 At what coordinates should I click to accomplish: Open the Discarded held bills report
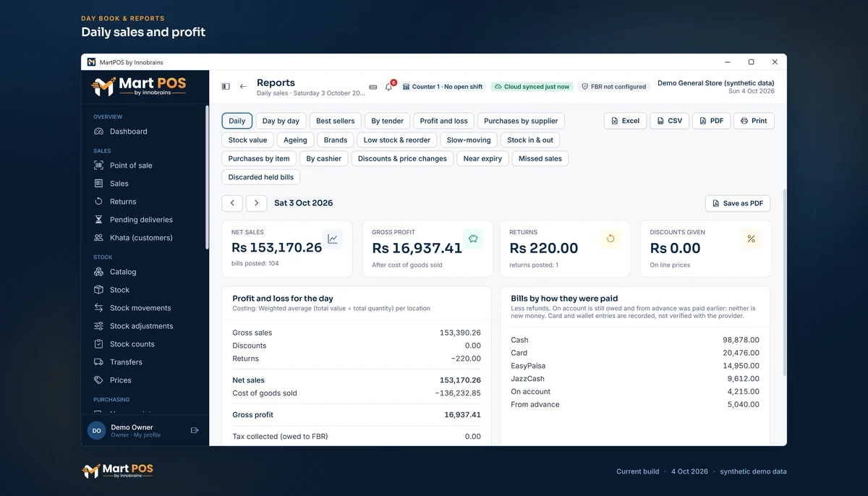[261, 177]
